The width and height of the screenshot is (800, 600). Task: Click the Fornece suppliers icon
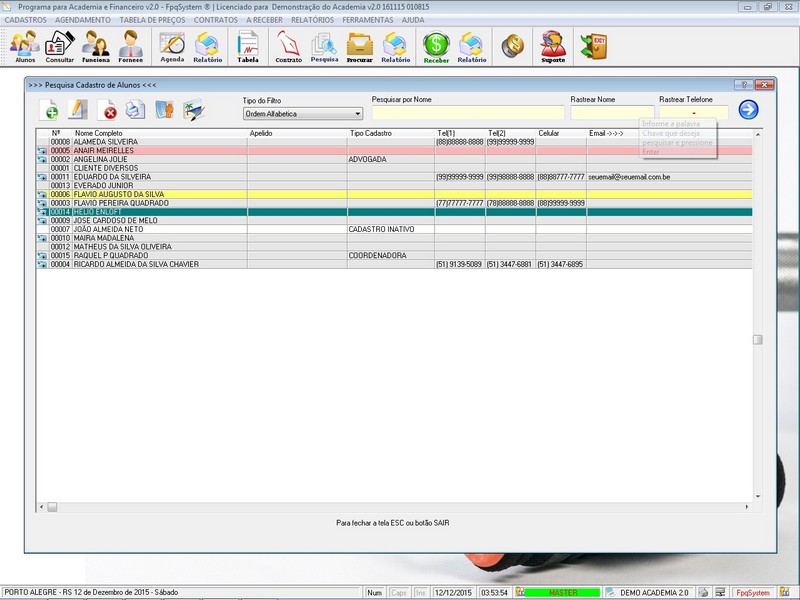[x=131, y=46]
